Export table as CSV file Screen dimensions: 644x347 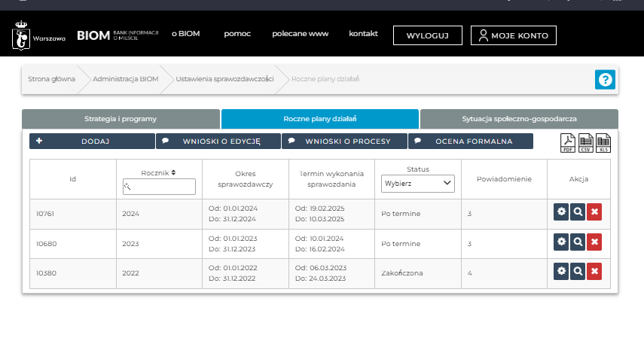(x=585, y=142)
